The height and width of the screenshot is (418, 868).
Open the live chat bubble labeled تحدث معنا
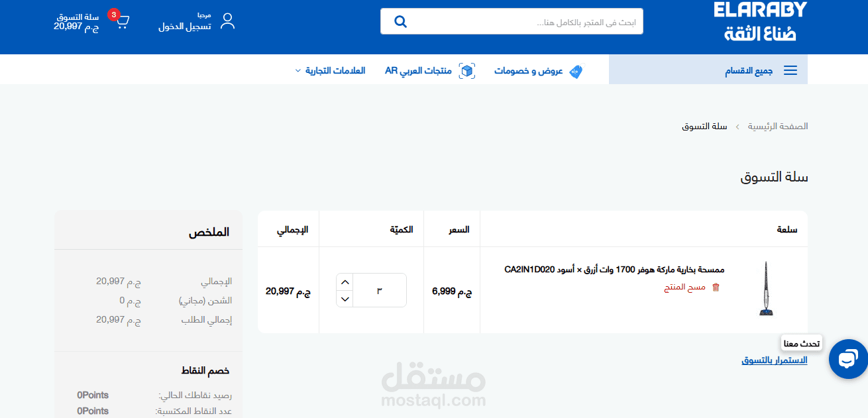tap(848, 359)
